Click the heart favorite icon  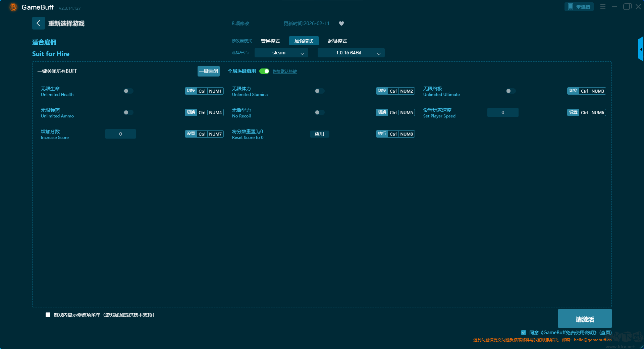pyautogui.click(x=341, y=23)
